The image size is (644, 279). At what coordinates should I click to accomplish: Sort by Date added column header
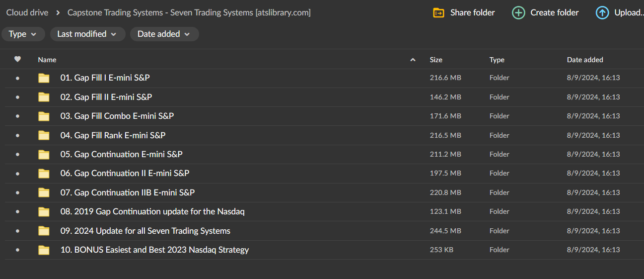click(585, 60)
